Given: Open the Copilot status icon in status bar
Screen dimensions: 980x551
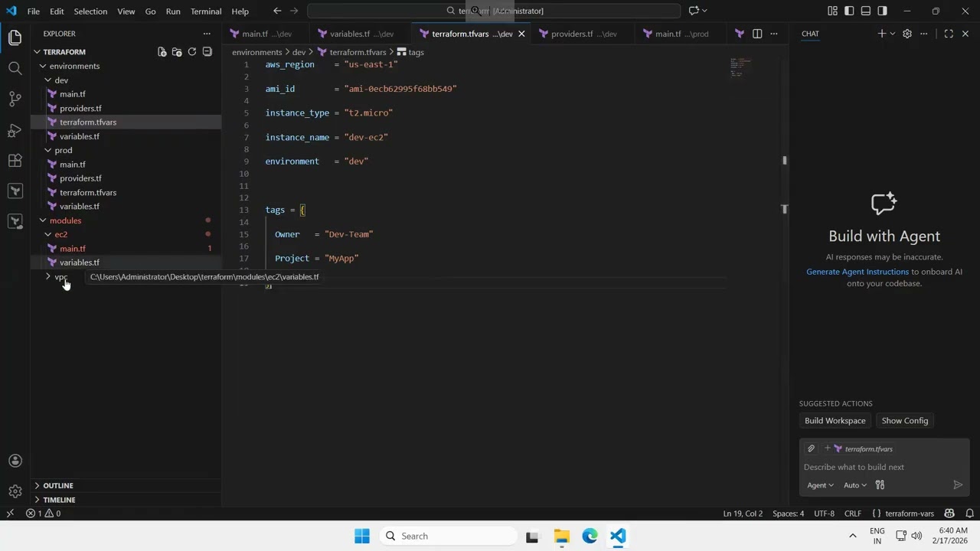Looking at the screenshot, I should [949, 514].
